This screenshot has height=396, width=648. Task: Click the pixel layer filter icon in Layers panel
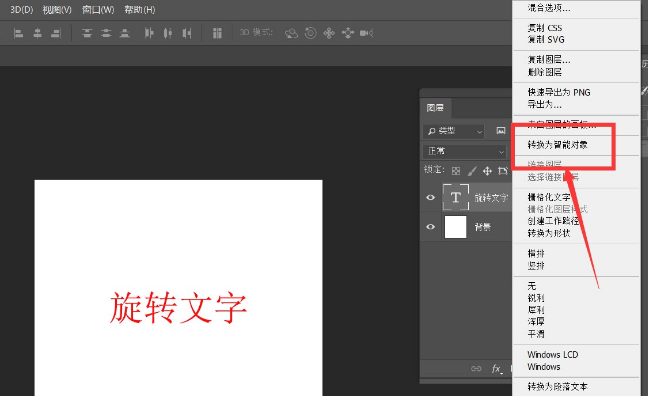click(501, 131)
